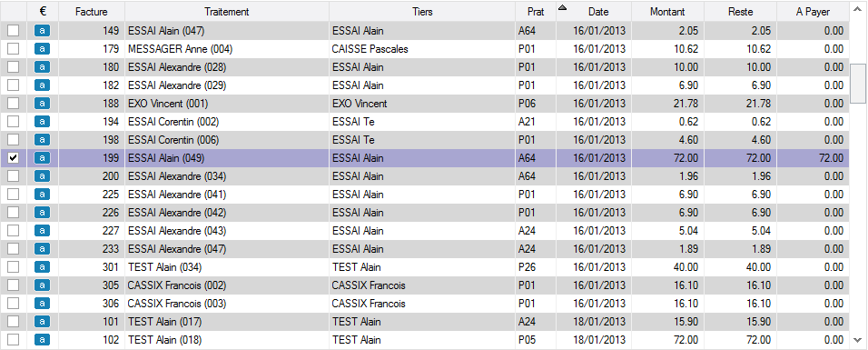The height and width of the screenshot is (350, 868).
Task: Click the blue 'a' icon for invoice 149
Action: (x=42, y=31)
